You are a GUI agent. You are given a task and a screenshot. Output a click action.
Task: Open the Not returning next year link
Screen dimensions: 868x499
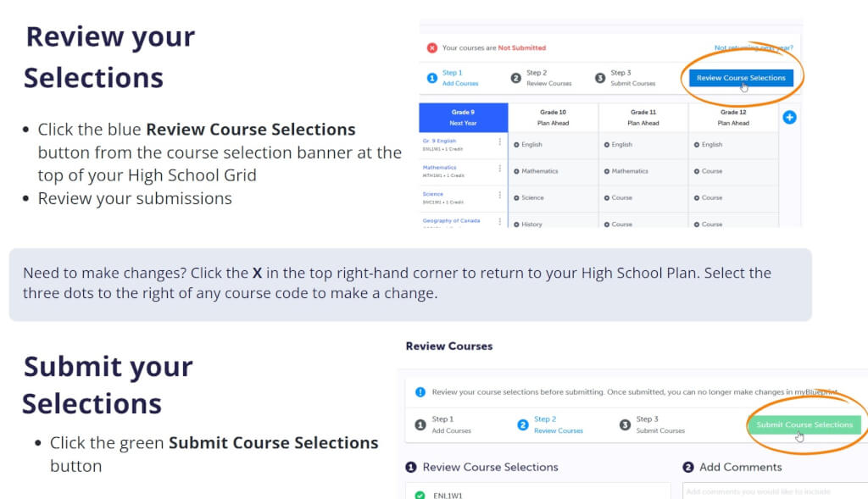pyautogui.click(x=754, y=48)
